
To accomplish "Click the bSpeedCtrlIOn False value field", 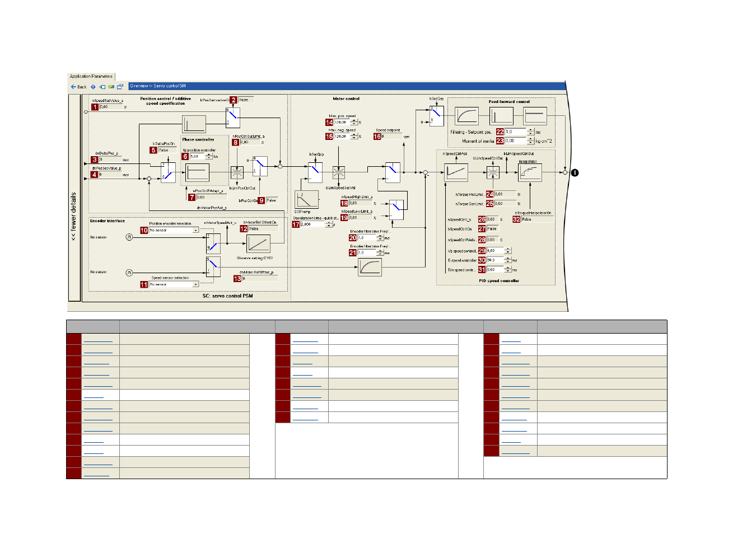I will pos(492,228).
